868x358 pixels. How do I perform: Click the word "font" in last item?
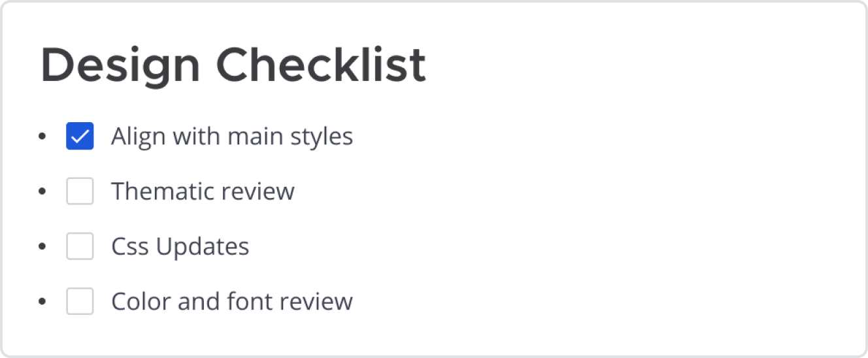(247, 301)
